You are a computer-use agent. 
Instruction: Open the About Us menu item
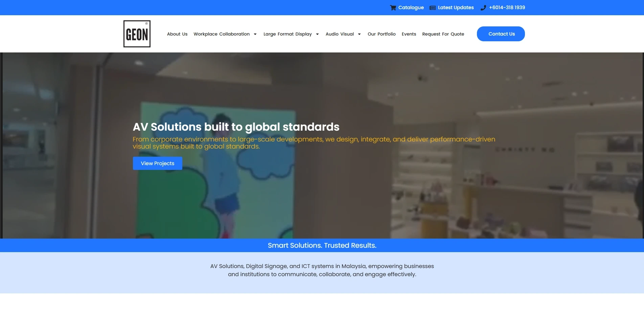click(177, 34)
